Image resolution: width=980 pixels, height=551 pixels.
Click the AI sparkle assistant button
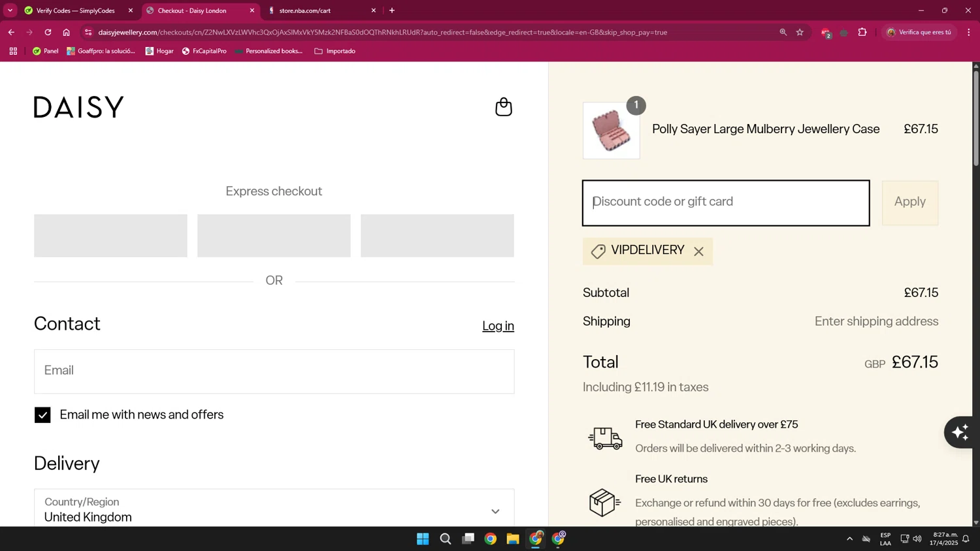[x=959, y=432]
